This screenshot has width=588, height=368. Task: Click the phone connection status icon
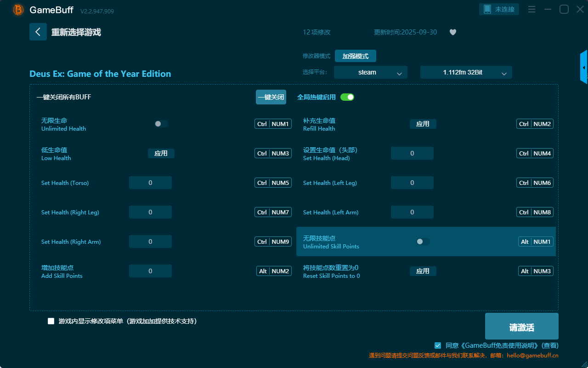pos(487,10)
